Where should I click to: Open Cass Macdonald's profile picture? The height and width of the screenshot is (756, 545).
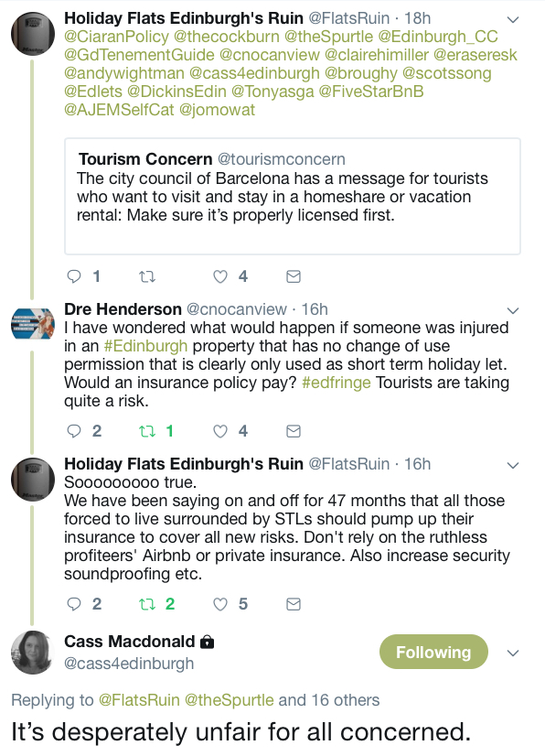coord(33,652)
